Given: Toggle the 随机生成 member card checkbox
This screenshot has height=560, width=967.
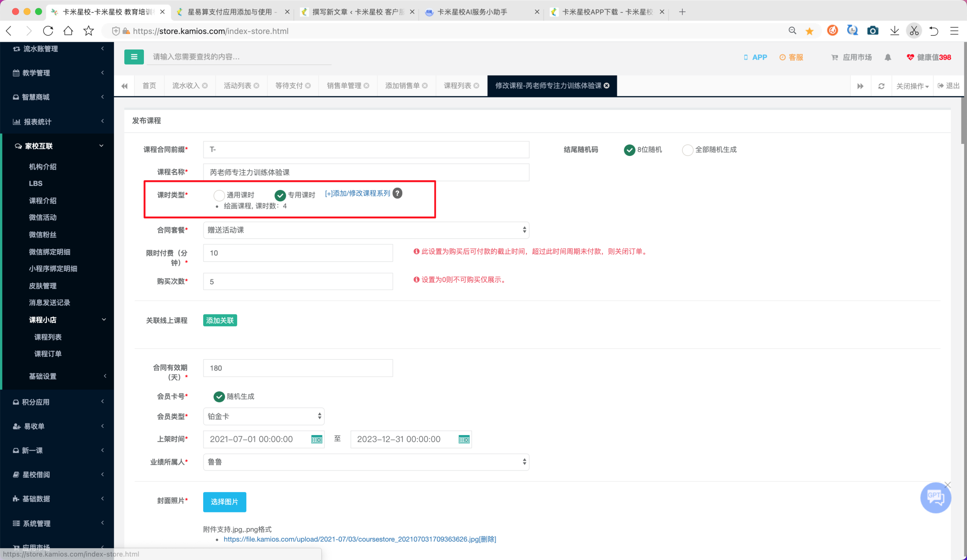Looking at the screenshot, I should pyautogui.click(x=219, y=396).
